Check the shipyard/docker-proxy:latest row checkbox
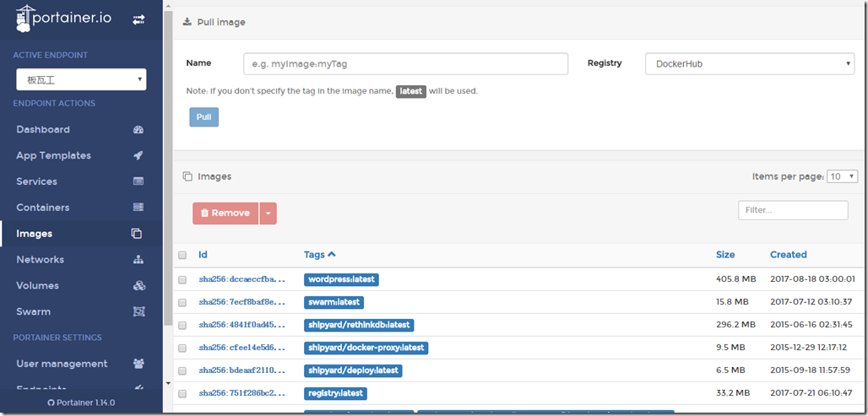 (x=182, y=348)
